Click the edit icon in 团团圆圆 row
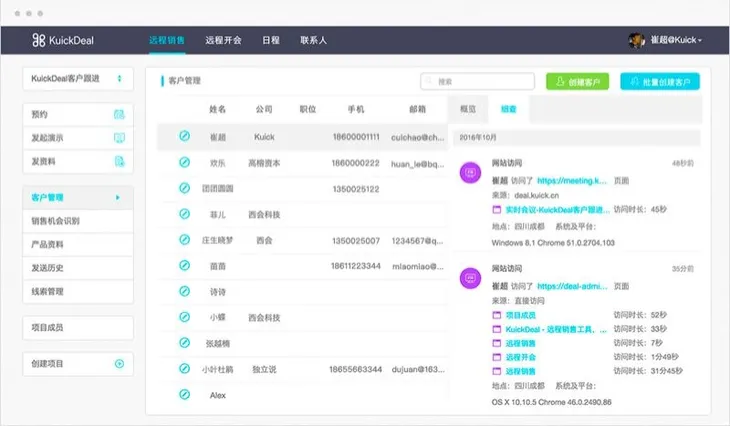Image resolution: width=730 pixels, height=426 pixels. (184, 188)
